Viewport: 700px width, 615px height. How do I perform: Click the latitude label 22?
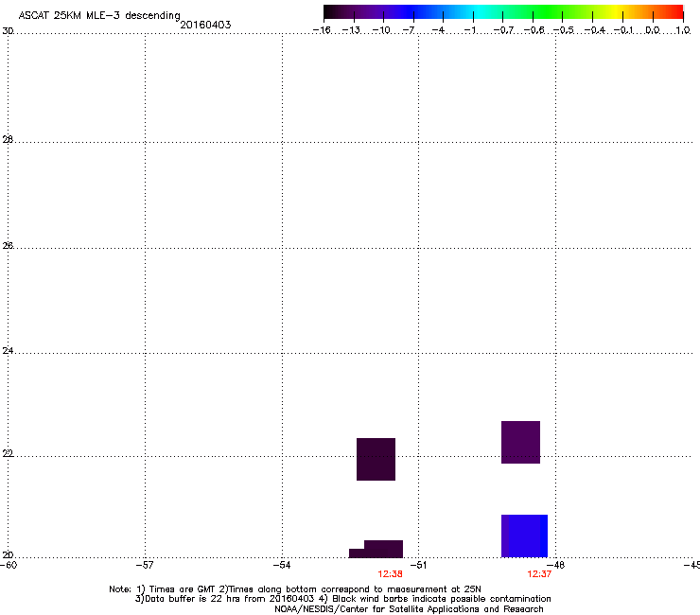[x=8, y=454]
